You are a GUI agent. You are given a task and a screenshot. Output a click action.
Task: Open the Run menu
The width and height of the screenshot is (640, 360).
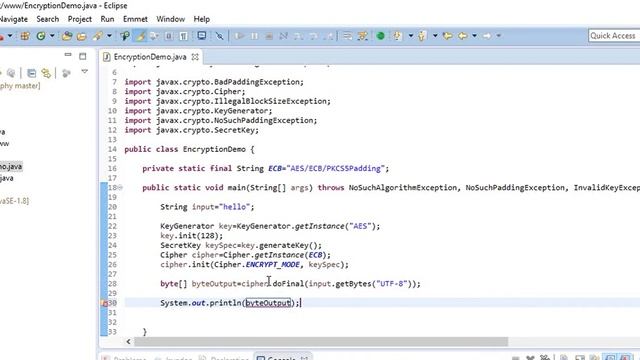coord(107,19)
